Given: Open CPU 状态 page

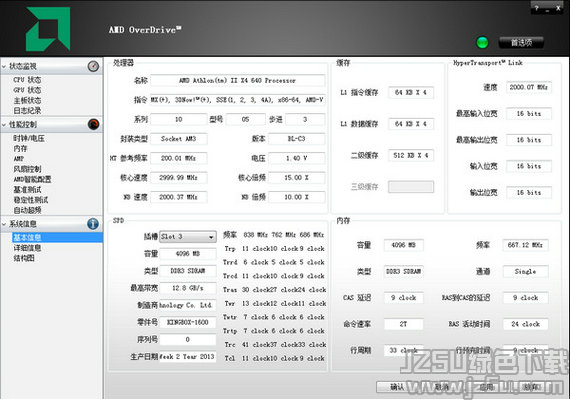Looking at the screenshot, I should [x=27, y=80].
